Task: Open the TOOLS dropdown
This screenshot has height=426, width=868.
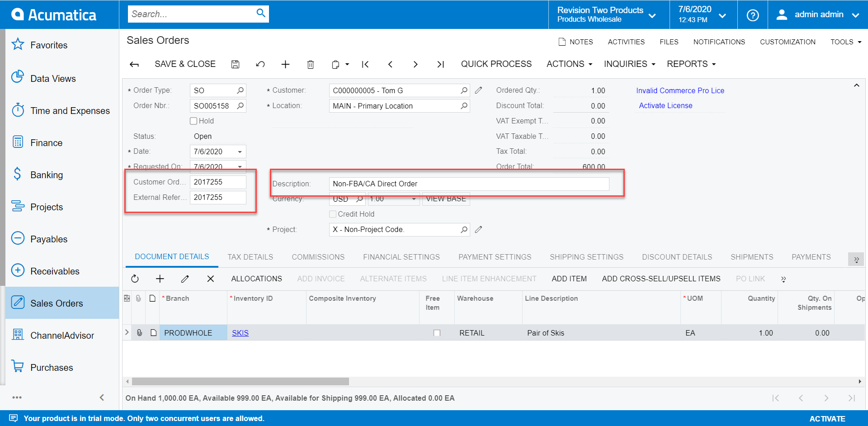Action: coord(846,42)
